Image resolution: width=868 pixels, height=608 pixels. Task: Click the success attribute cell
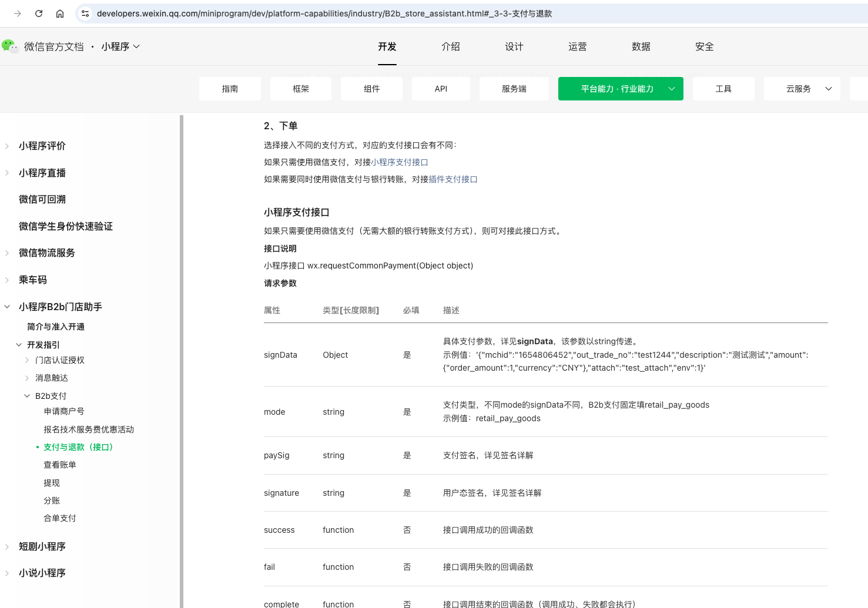tap(279, 530)
